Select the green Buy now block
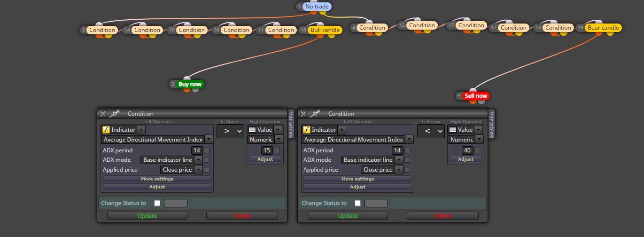 click(190, 84)
